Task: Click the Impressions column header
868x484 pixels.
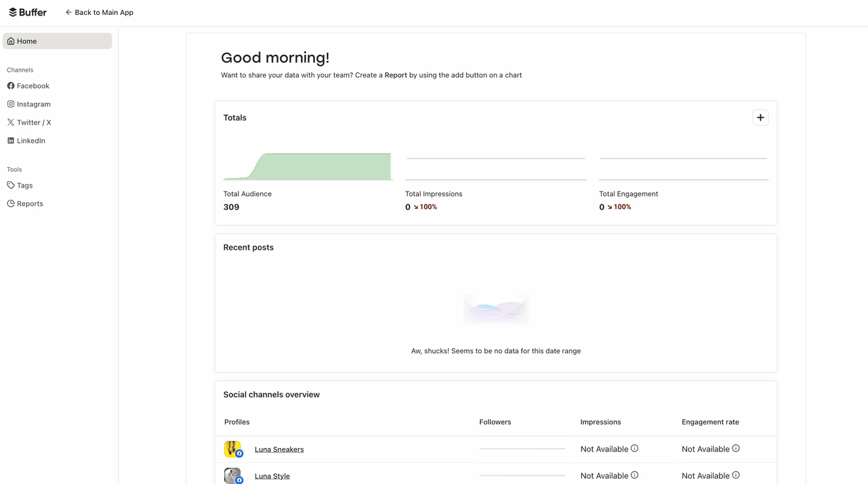Action: pos(600,422)
